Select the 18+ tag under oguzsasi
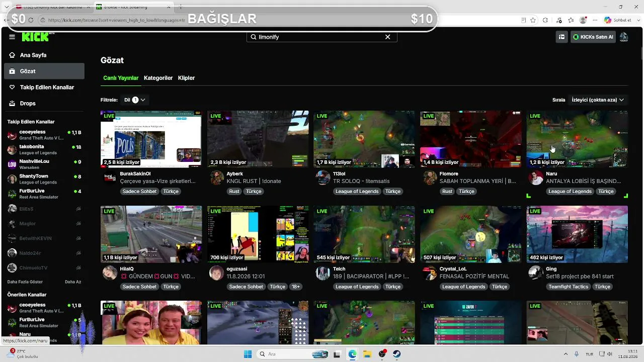 [x=296, y=287]
